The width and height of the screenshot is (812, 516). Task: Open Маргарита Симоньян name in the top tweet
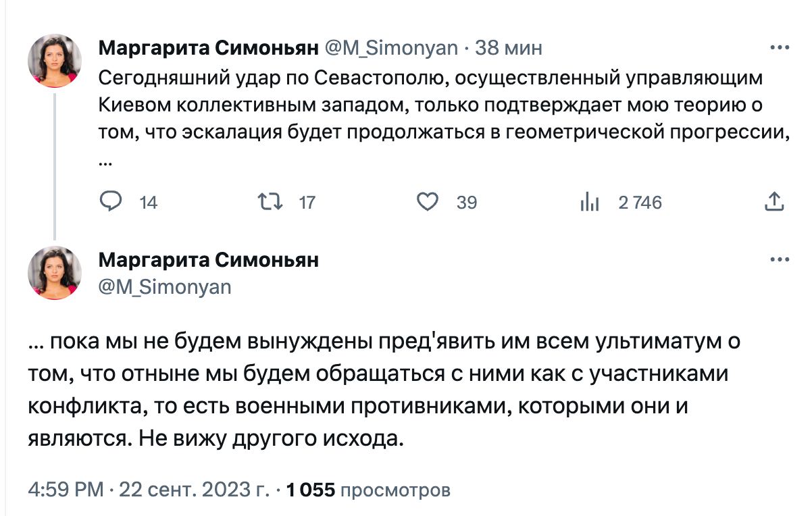coord(208,48)
